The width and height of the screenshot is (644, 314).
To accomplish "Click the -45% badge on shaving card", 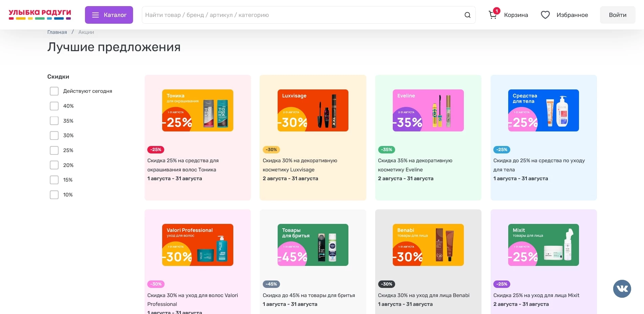I will coord(271,284).
